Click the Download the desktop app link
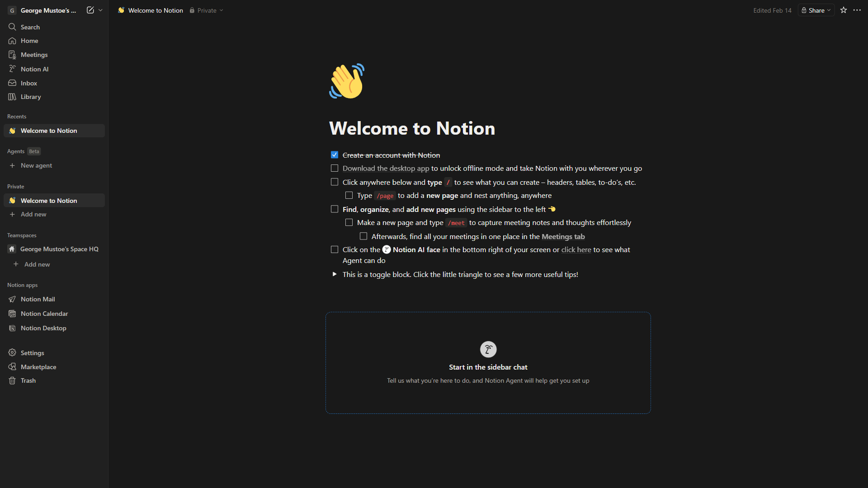 point(386,168)
